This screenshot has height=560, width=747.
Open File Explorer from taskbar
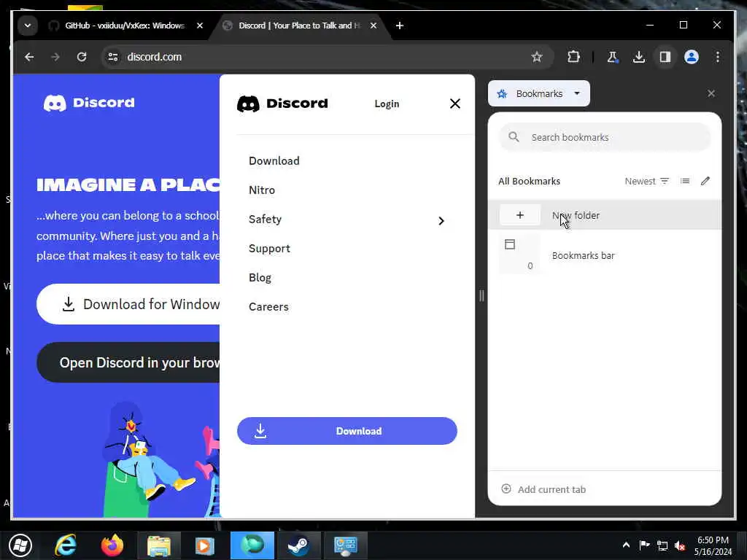[158, 545]
